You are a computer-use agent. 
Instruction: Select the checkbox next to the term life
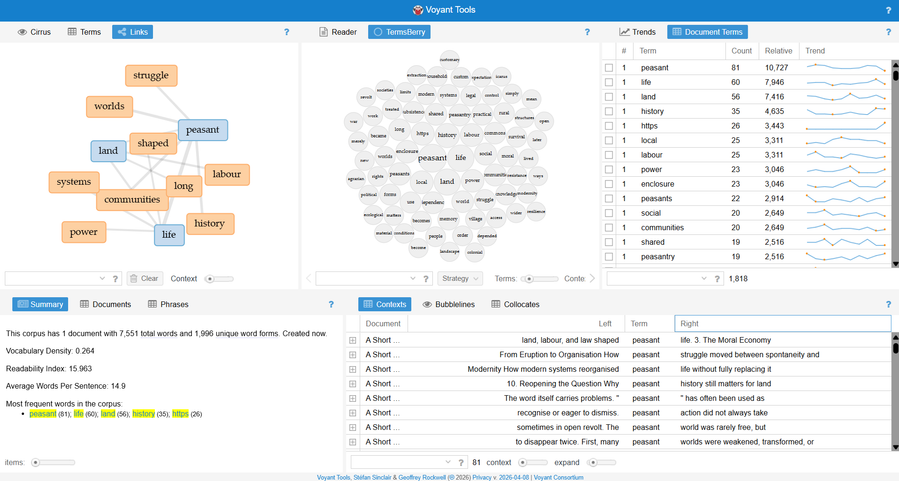(x=609, y=82)
